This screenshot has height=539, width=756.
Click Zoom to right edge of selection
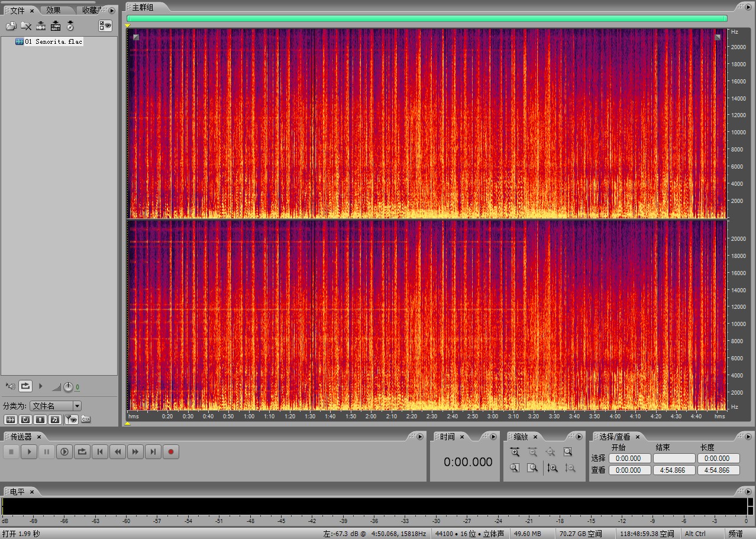point(532,468)
